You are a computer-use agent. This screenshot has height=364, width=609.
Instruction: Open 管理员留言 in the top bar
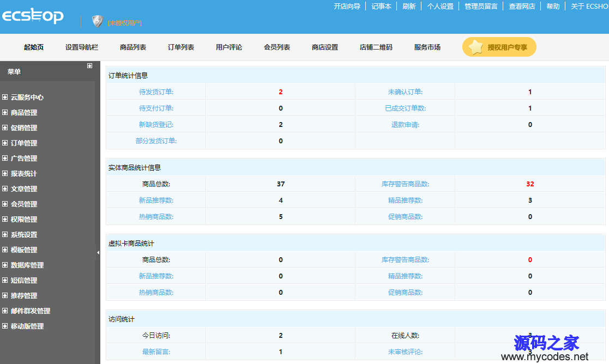(481, 6)
